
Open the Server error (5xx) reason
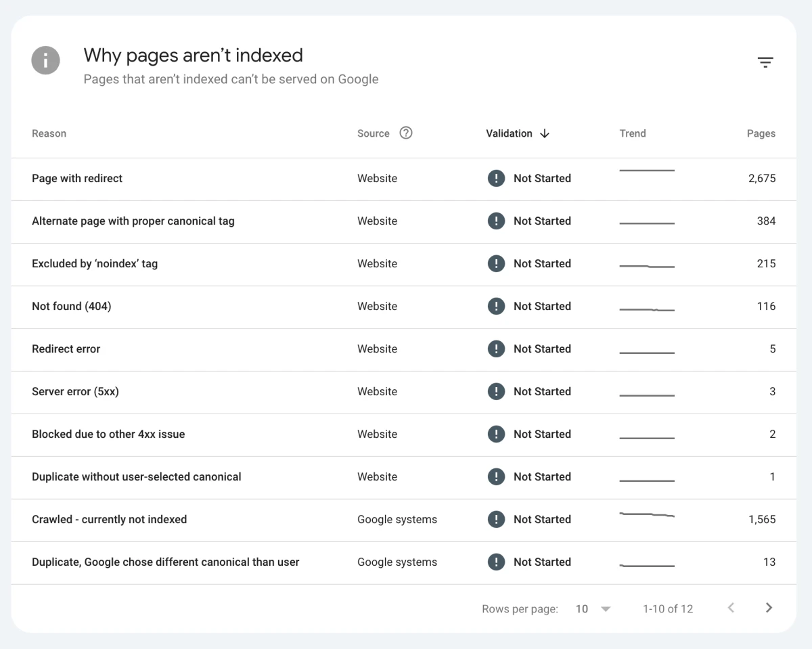(75, 392)
